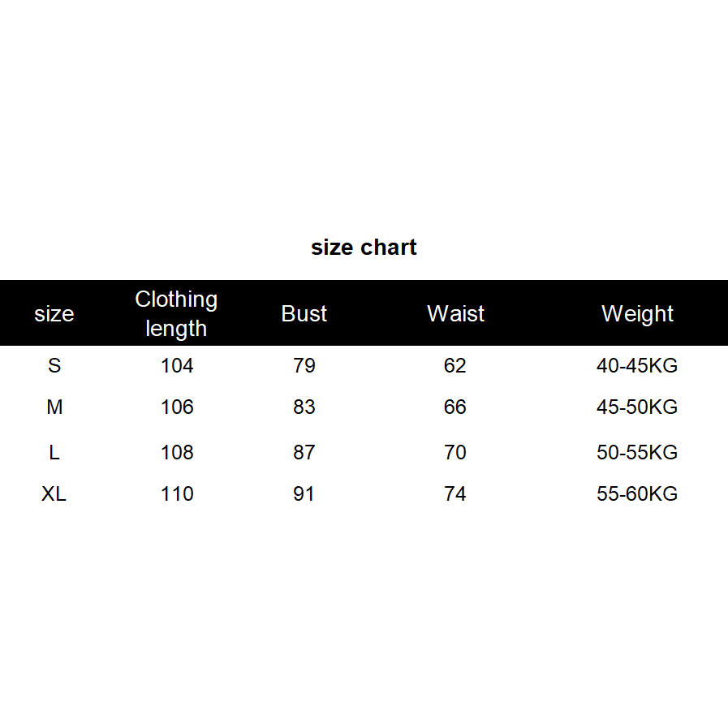This screenshot has height=728, width=728.
Task: Select bust value 87
Action: coord(304,453)
